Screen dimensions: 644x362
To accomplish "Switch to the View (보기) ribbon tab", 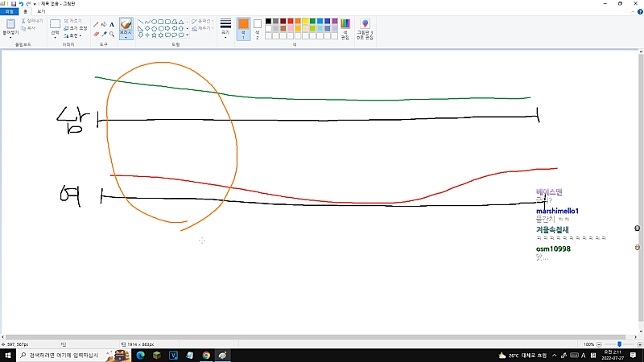I will coord(41,11).
